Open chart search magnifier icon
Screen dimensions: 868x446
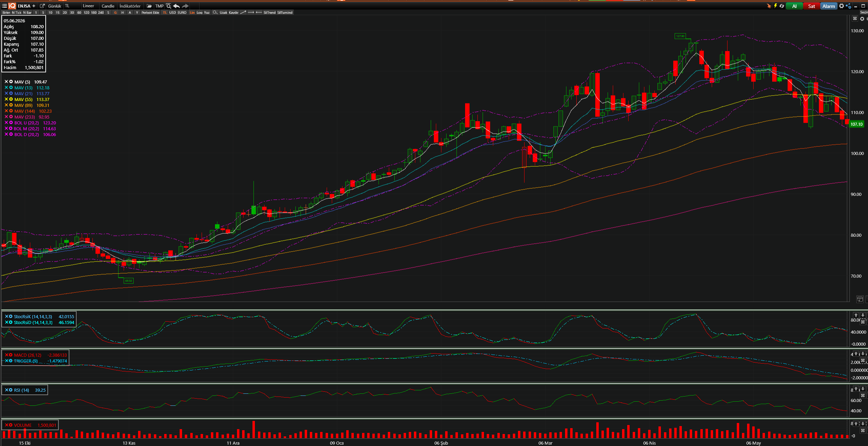pos(168,6)
